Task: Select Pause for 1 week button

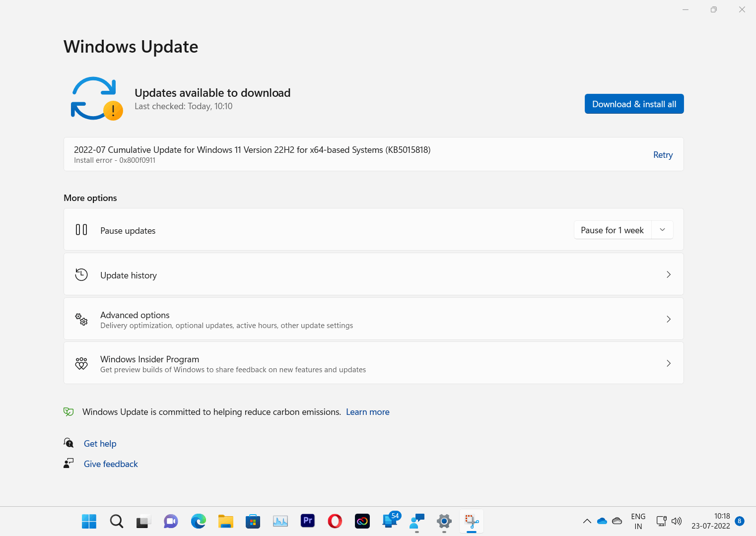Action: [x=612, y=230]
